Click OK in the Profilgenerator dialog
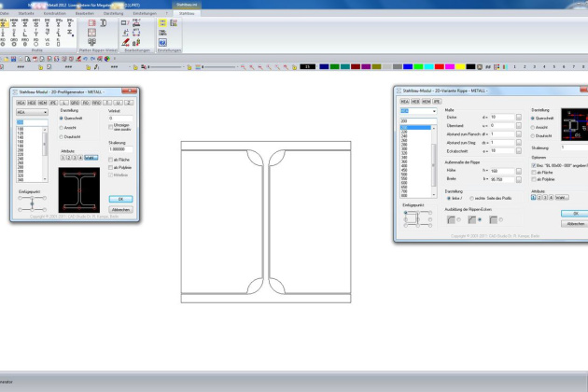The width and height of the screenshot is (588, 392). pyautogui.click(x=120, y=199)
